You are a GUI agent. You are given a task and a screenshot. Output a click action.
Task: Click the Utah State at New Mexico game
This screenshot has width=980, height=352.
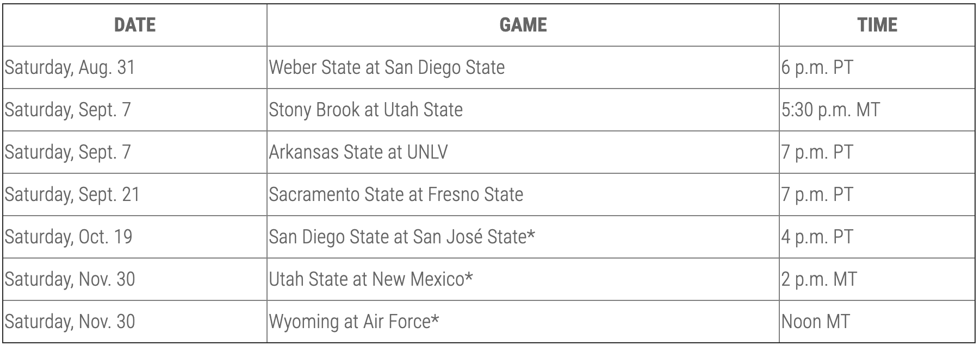point(371,279)
